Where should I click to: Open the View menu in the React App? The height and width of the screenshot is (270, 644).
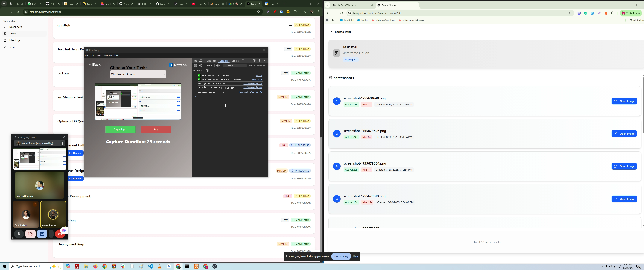(x=99, y=56)
